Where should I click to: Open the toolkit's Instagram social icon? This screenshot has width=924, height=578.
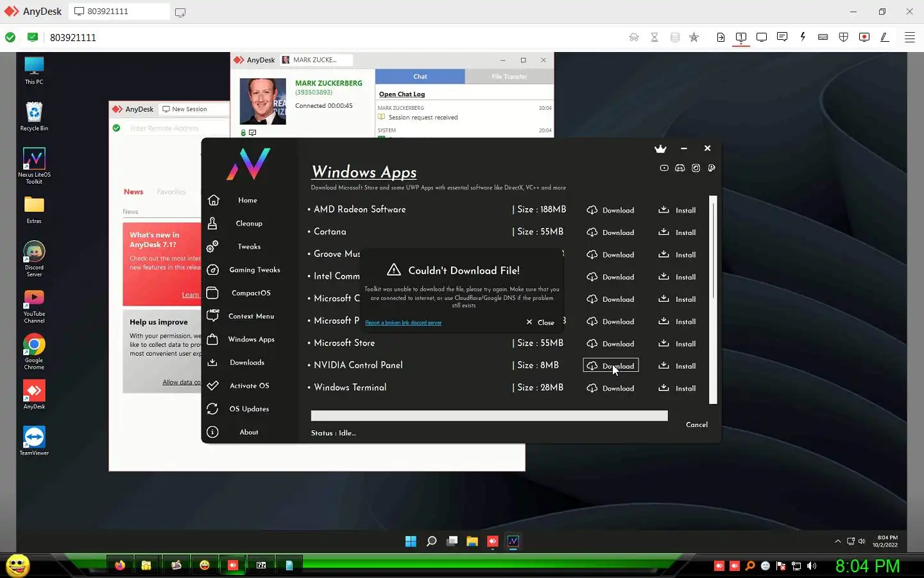(696, 168)
